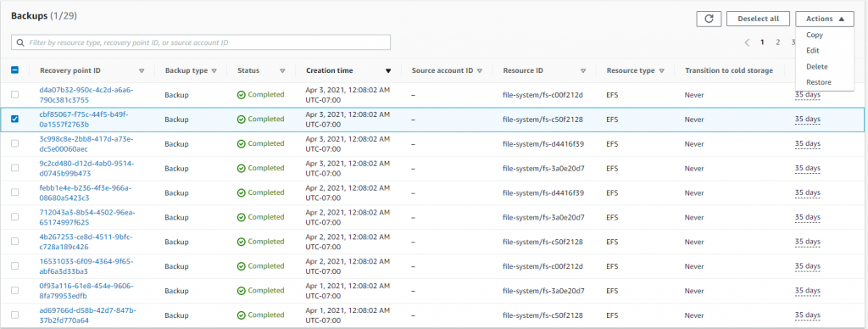Check the box for 0f93a116 recovery point
Viewport: 868px width, 329px height.
(15, 290)
